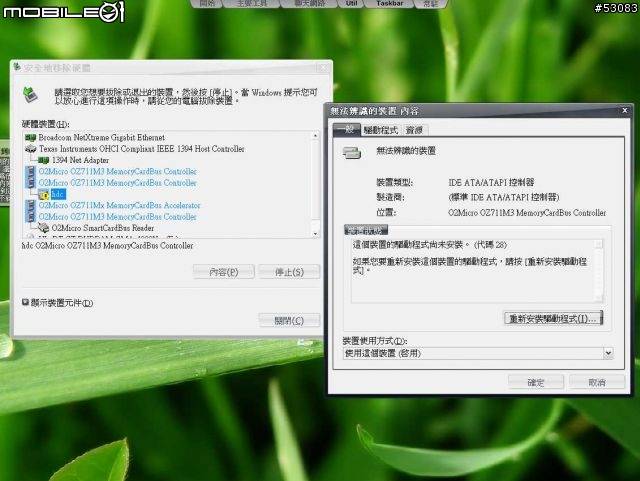Click the safely remove hardware icon beside the instructions
The image size is (640, 481).
click(x=30, y=95)
